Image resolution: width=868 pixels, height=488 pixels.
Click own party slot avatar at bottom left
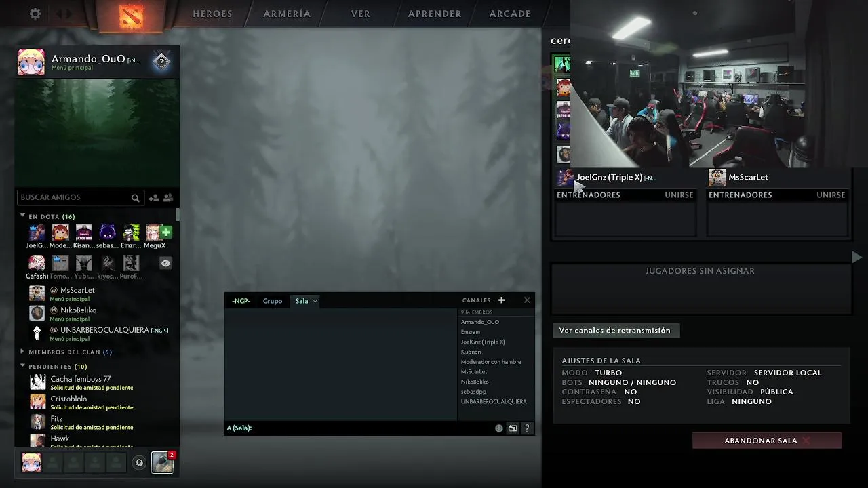point(31,462)
